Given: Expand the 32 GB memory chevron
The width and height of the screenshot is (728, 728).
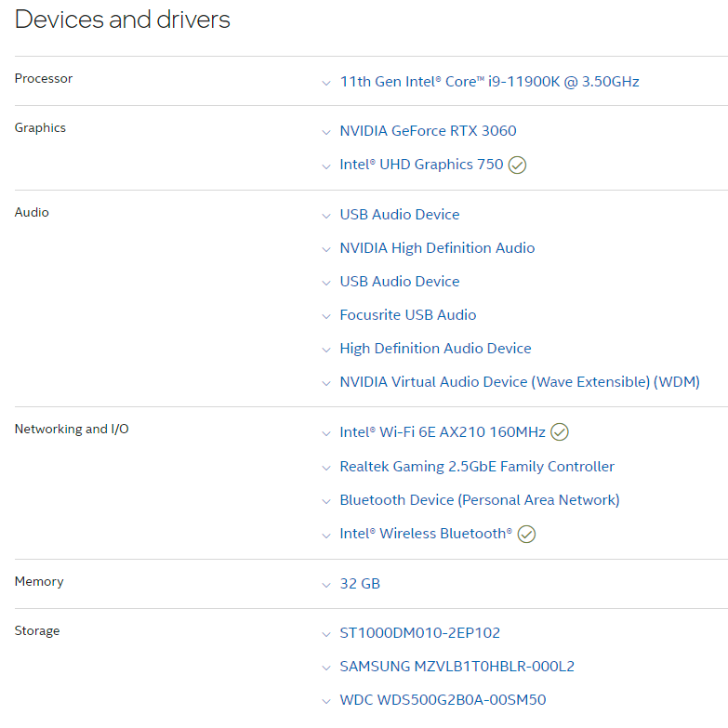Looking at the screenshot, I should pyautogui.click(x=326, y=586).
